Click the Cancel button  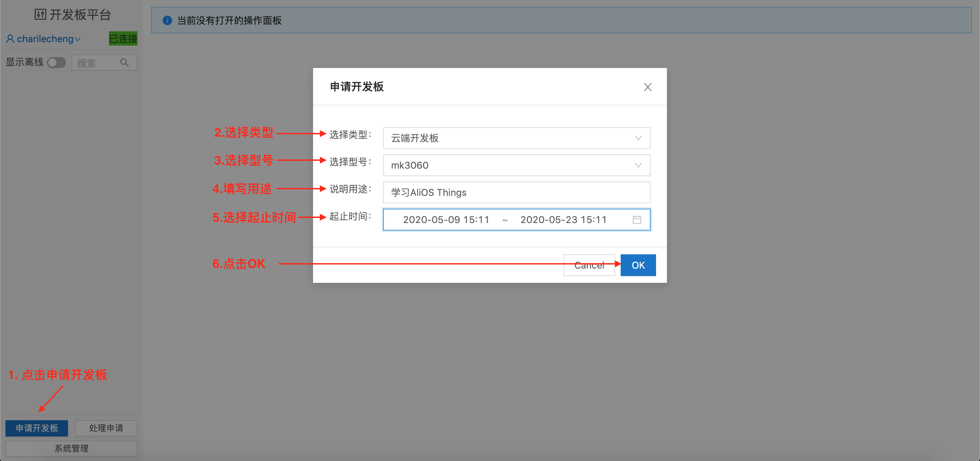(x=589, y=265)
